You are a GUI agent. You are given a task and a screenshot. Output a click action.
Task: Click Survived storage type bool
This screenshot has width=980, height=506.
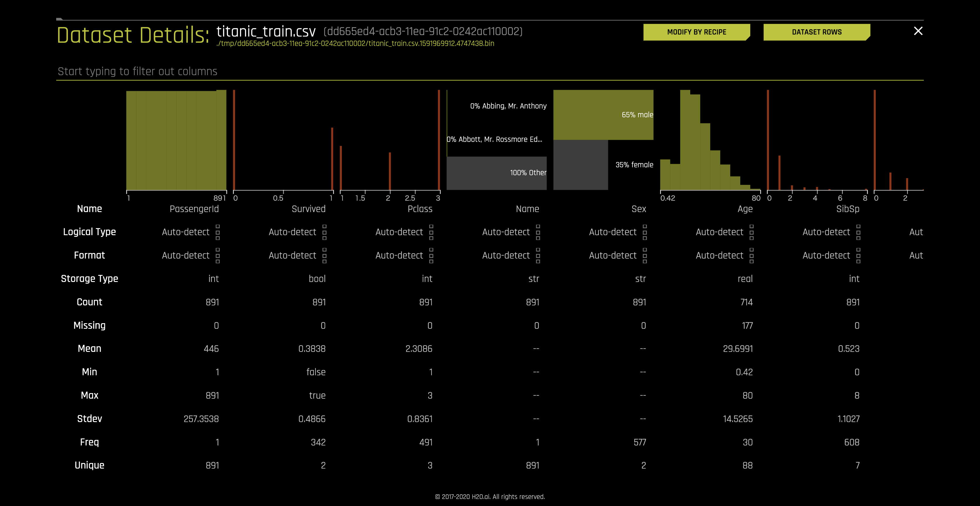[317, 279]
